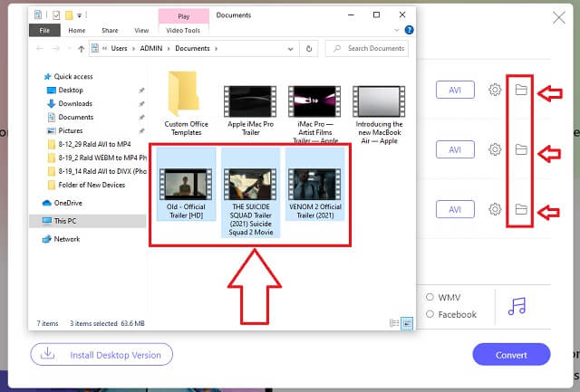The image size is (580, 392).
Task: Click the New folder quick access icon
Action: click(69, 15)
